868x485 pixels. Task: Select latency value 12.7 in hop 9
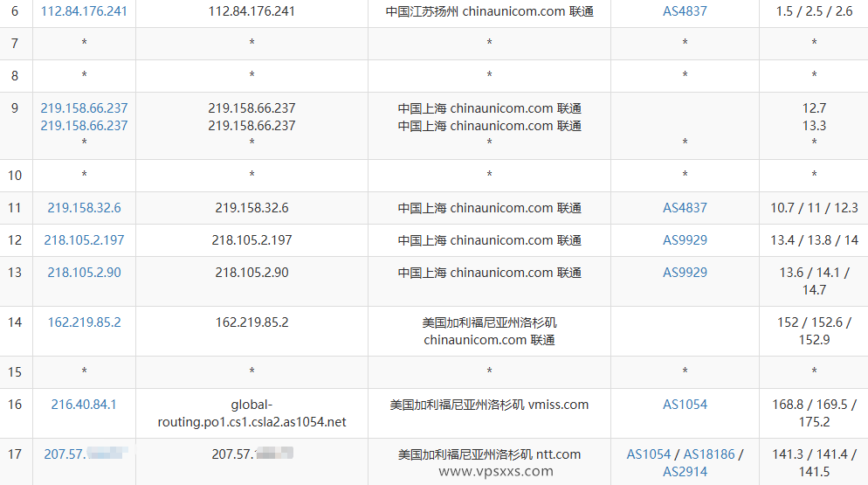[814, 108]
